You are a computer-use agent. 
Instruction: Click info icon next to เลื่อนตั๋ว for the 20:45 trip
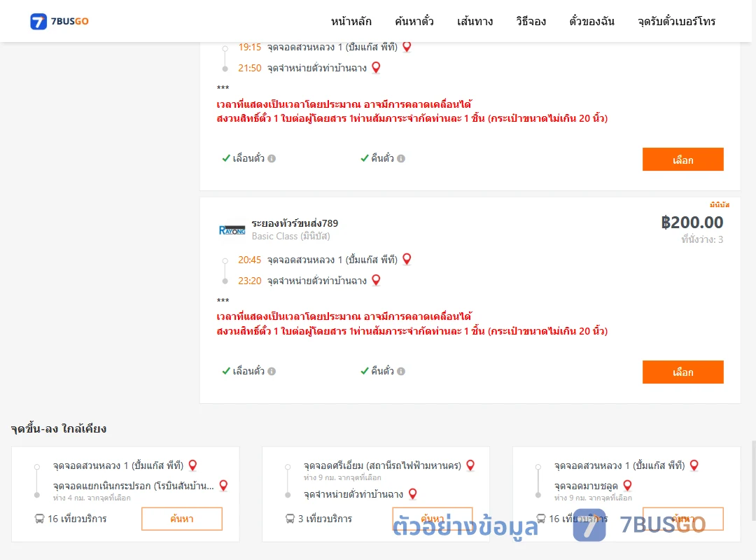point(272,371)
